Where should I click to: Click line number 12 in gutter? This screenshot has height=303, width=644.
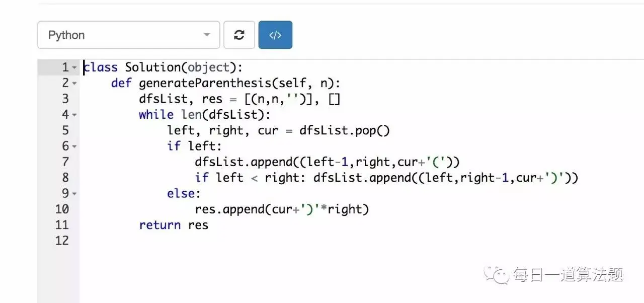(x=62, y=241)
